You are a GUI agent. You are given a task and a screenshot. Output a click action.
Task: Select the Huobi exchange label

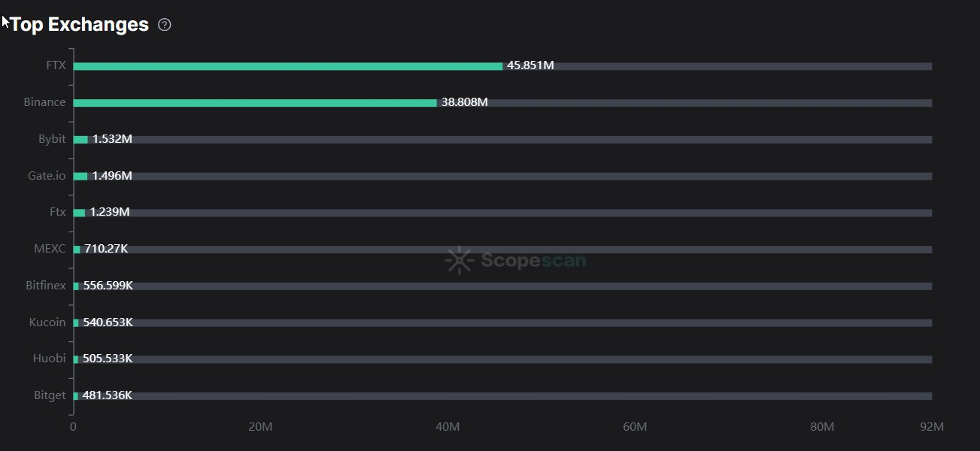(49, 359)
